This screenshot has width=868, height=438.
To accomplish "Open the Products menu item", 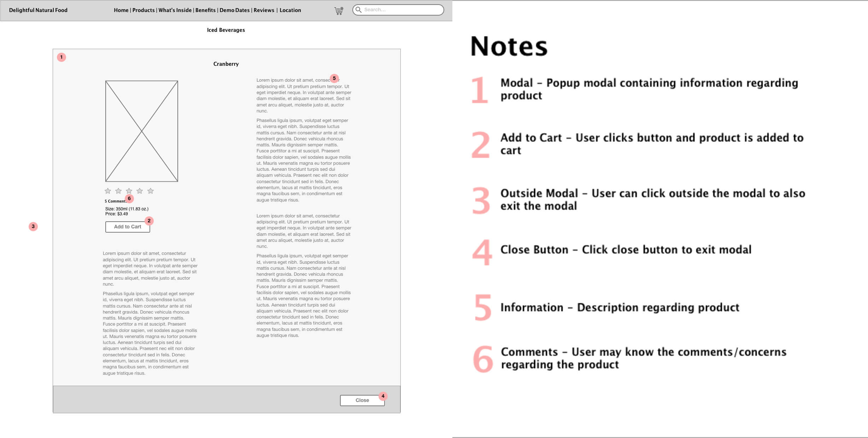I will [x=143, y=10].
